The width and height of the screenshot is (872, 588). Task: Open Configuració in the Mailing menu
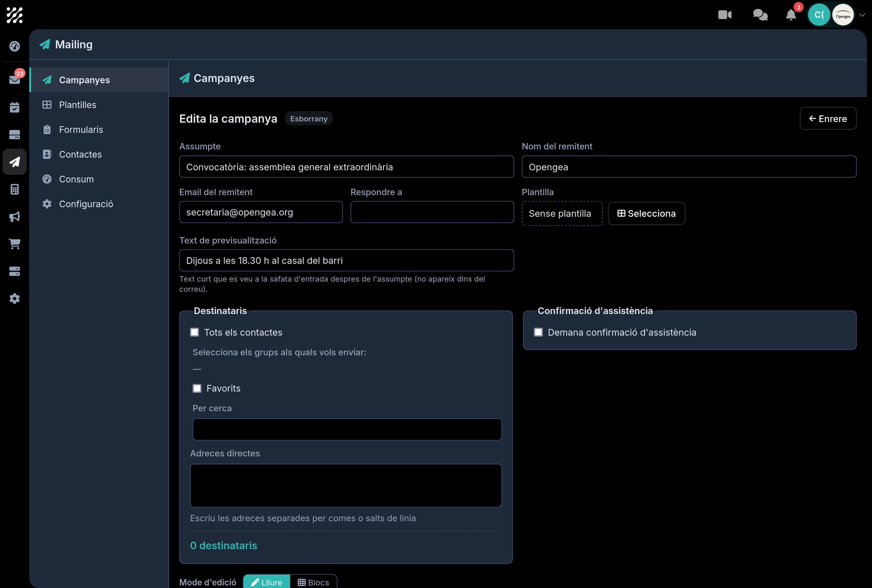[x=99, y=204]
